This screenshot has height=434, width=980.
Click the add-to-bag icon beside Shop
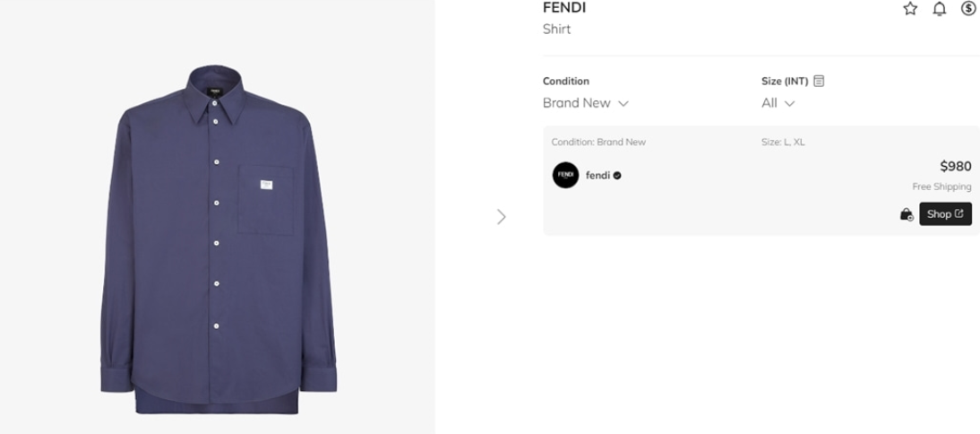(x=907, y=214)
